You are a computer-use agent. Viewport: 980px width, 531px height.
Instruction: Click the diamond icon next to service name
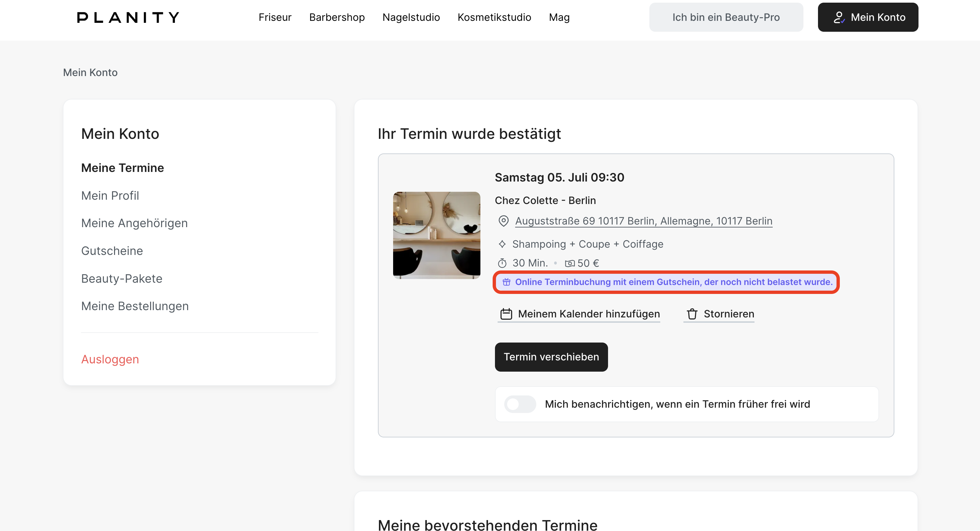pos(502,244)
